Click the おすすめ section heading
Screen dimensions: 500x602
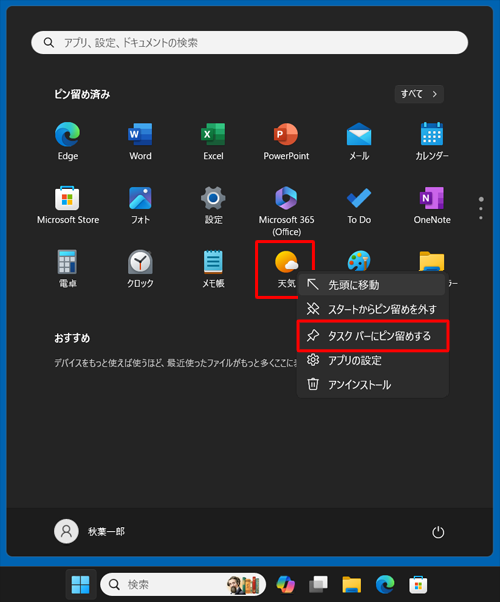tap(72, 338)
